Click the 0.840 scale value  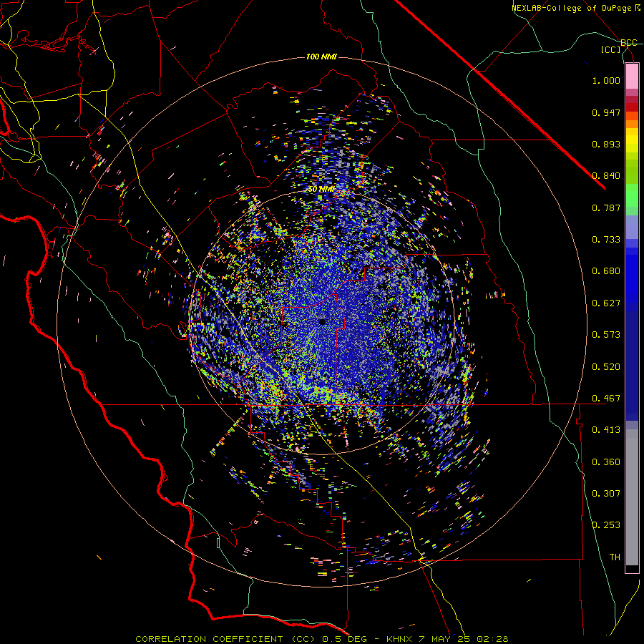click(x=606, y=176)
